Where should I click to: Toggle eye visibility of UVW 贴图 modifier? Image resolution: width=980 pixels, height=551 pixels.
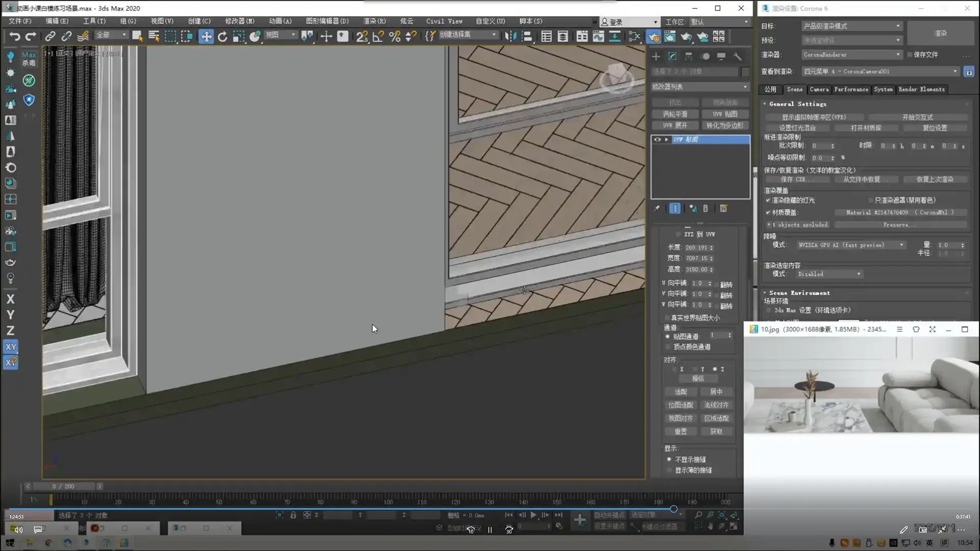(657, 139)
